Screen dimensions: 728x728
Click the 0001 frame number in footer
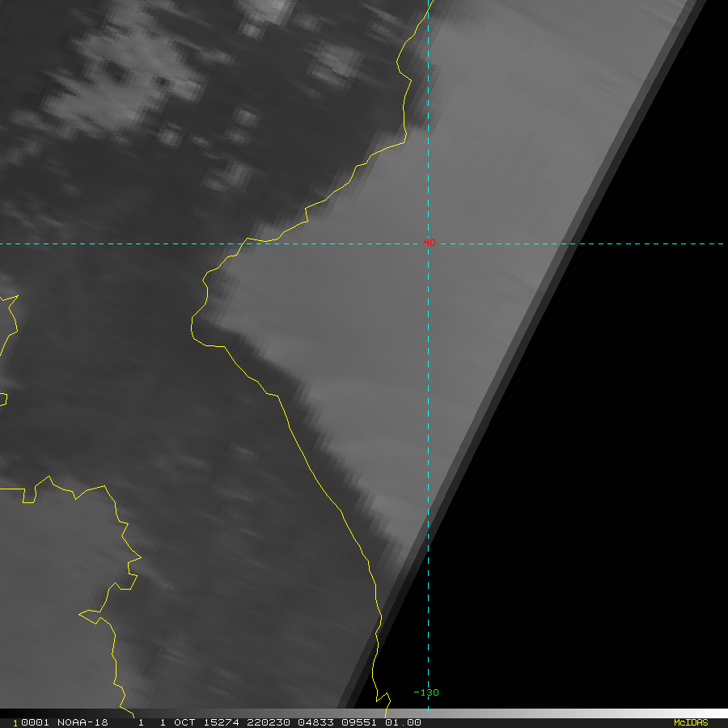(32, 722)
